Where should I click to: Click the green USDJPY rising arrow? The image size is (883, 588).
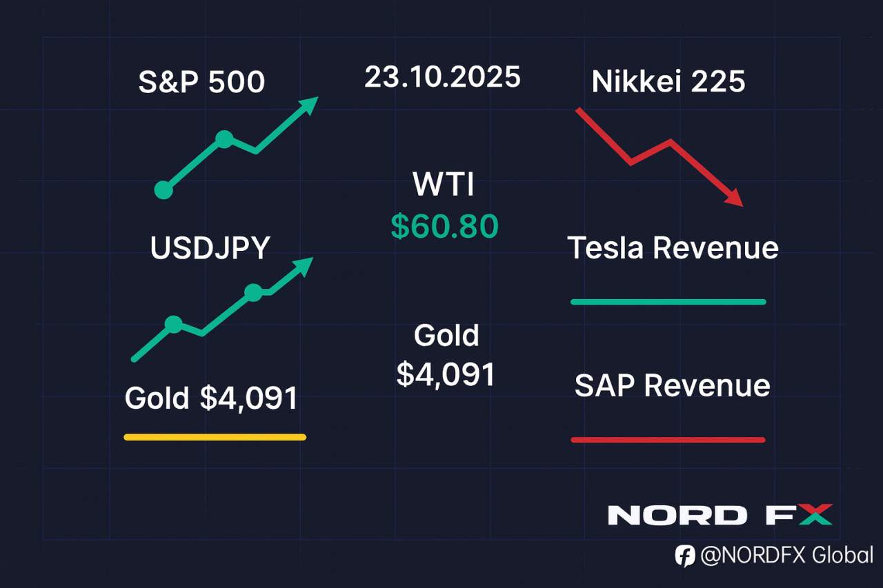click(x=222, y=310)
